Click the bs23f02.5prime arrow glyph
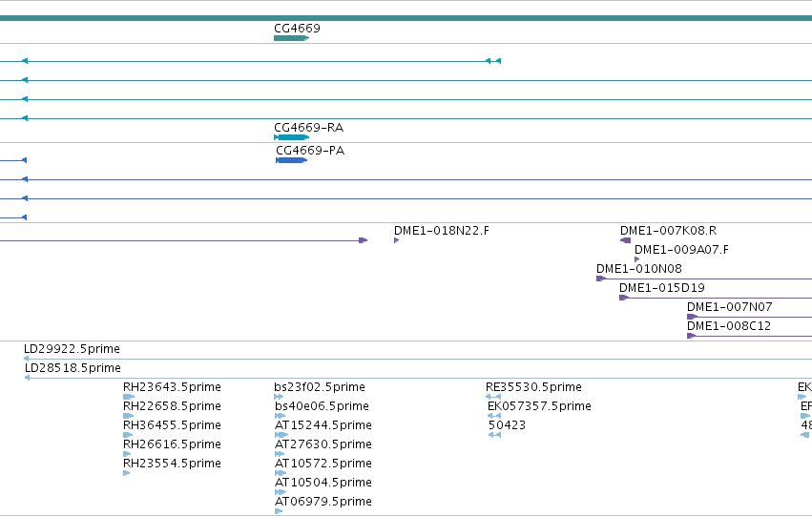The height and width of the screenshot is (516, 812). [279, 397]
